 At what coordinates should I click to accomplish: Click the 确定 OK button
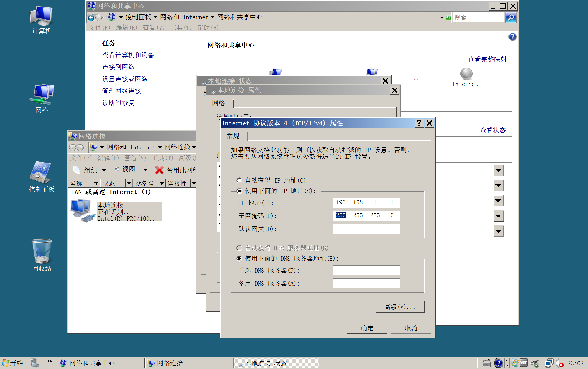tap(367, 328)
